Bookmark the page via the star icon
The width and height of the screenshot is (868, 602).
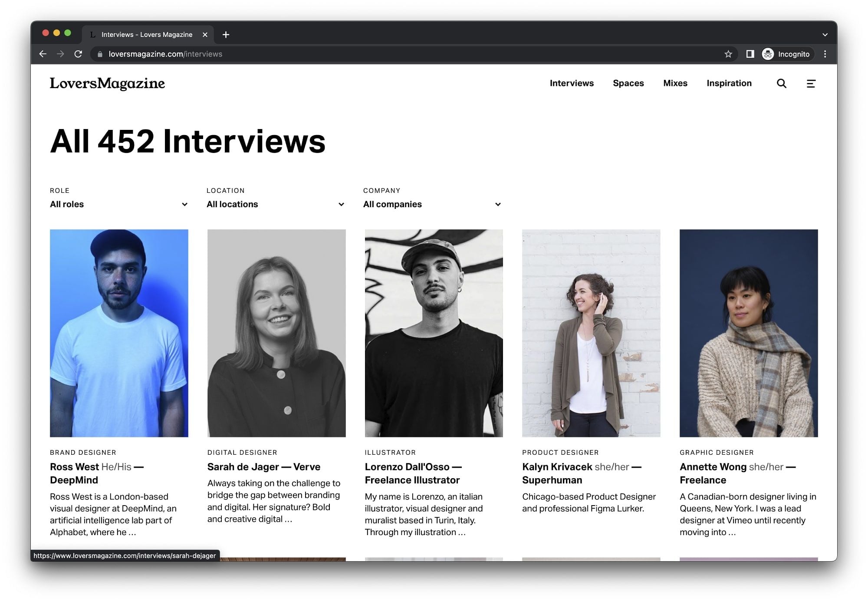click(x=728, y=54)
